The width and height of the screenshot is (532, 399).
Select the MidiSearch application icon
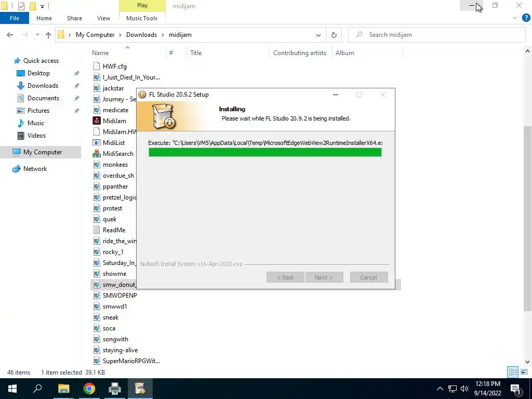(97, 154)
